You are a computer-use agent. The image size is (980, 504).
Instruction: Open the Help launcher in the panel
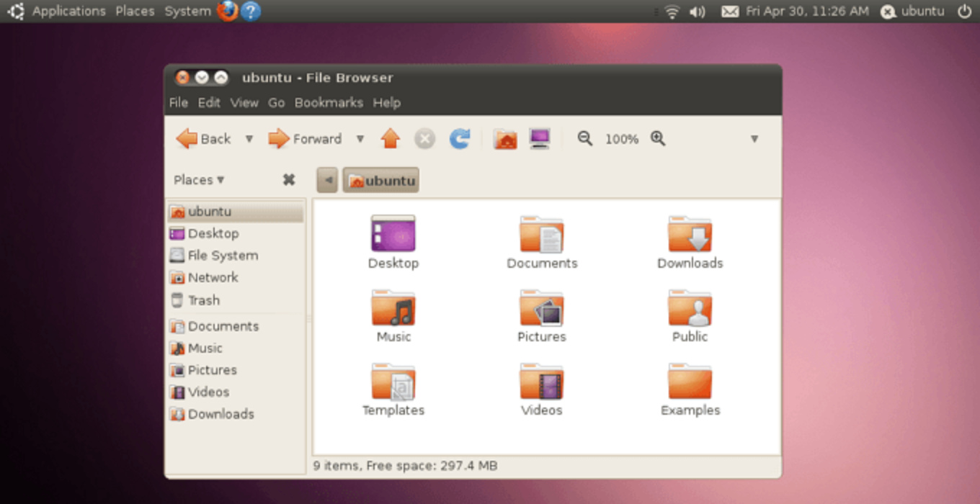(250, 11)
